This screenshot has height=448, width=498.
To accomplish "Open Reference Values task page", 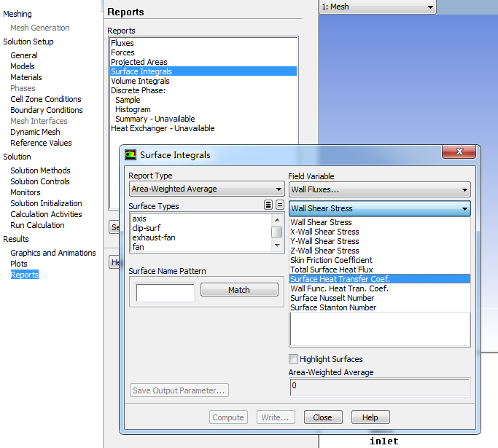I will [41, 143].
